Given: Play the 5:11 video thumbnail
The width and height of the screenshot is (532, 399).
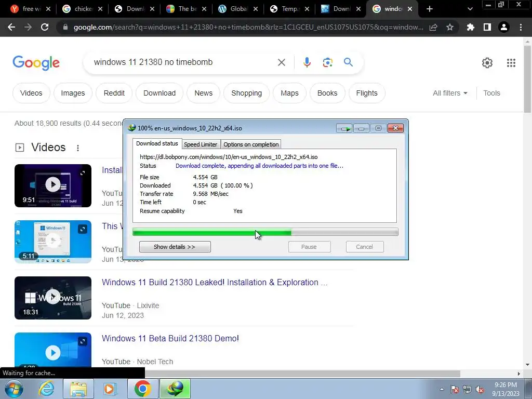Looking at the screenshot, I should 53,242.
